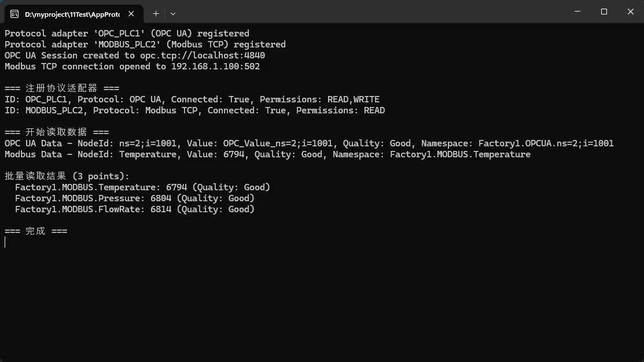Click the '完成' completion line
This screenshot has height=362, width=644.
36,231
